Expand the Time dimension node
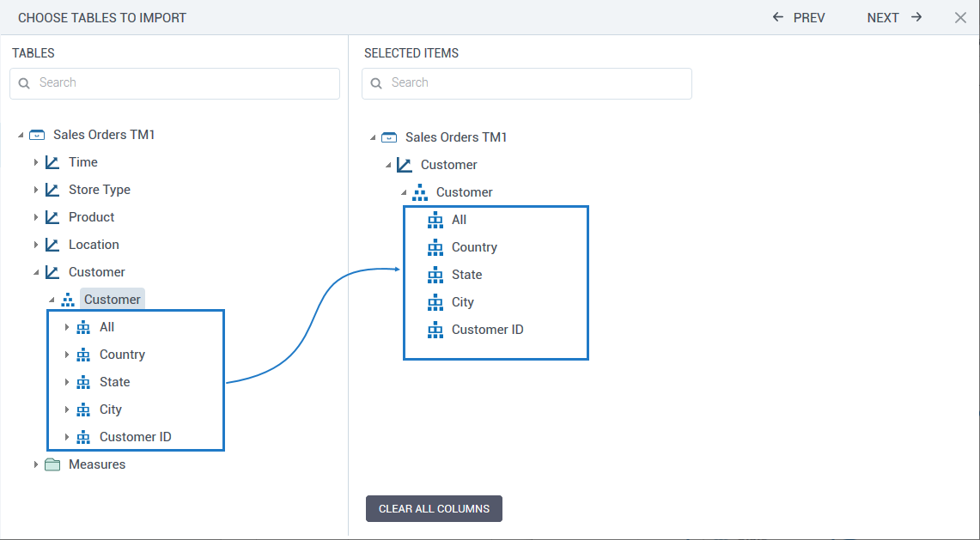This screenshot has width=980, height=540. pos(36,162)
